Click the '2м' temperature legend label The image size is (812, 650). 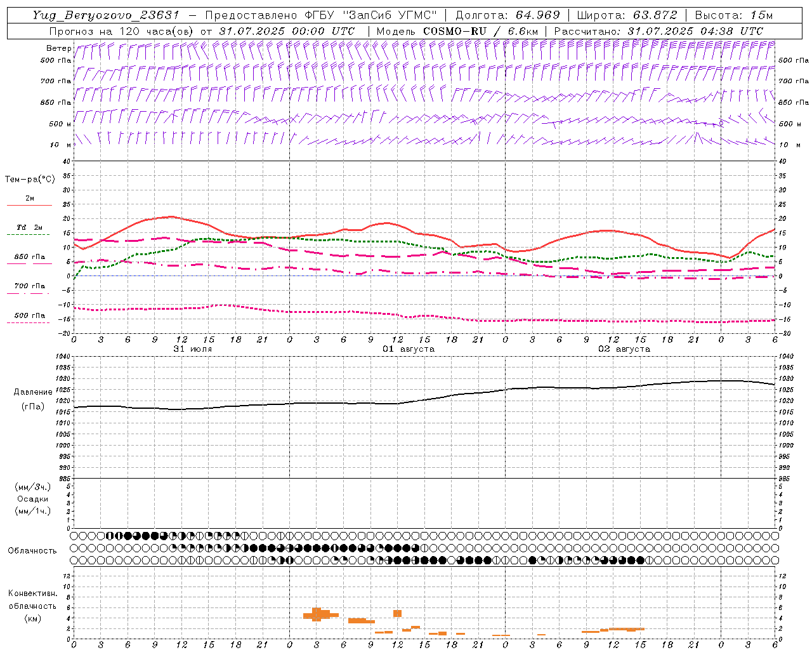[x=30, y=199]
